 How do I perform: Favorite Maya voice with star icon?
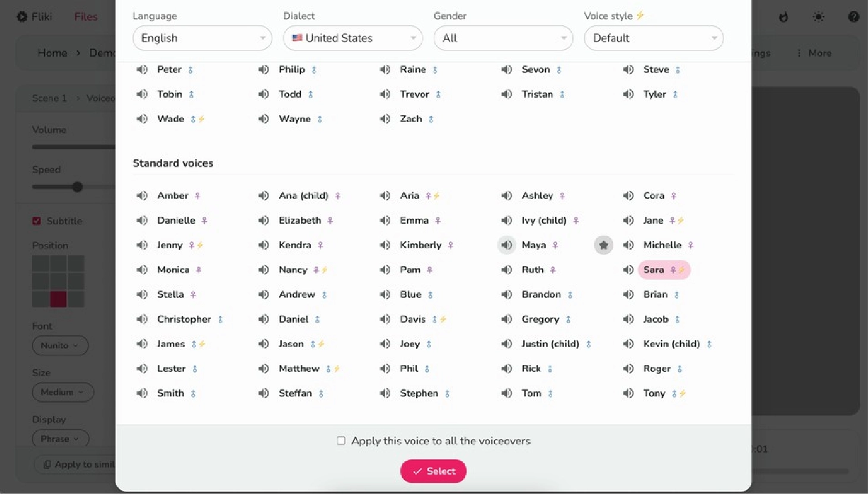click(x=603, y=245)
